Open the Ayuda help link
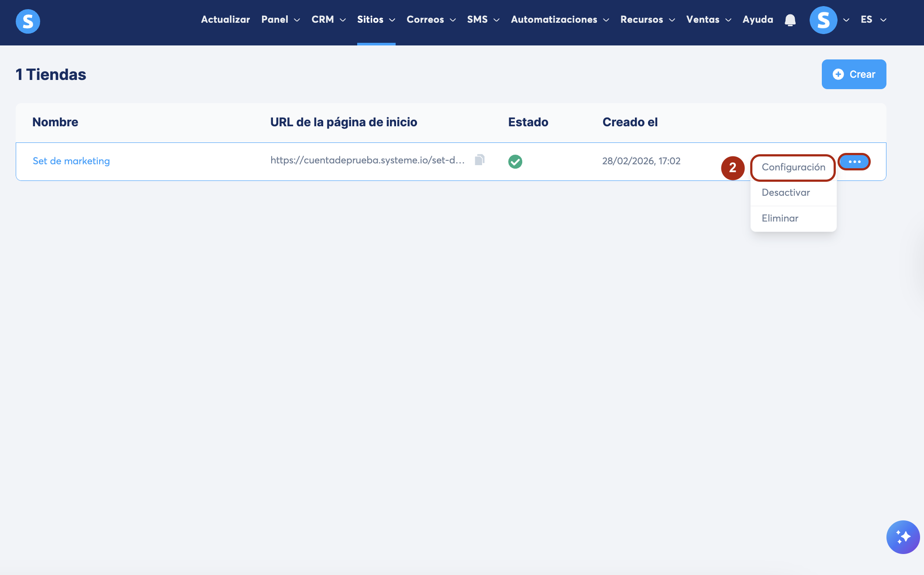 [x=758, y=20]
